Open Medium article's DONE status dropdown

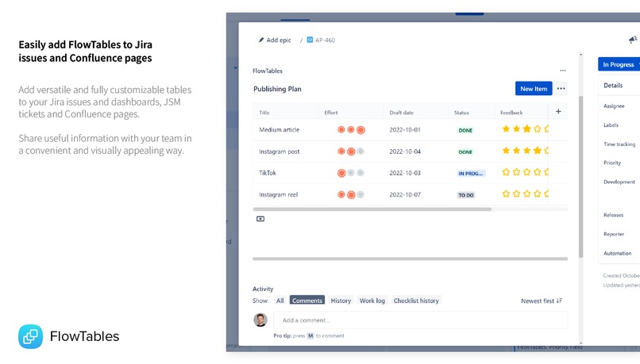coord(465,130)
